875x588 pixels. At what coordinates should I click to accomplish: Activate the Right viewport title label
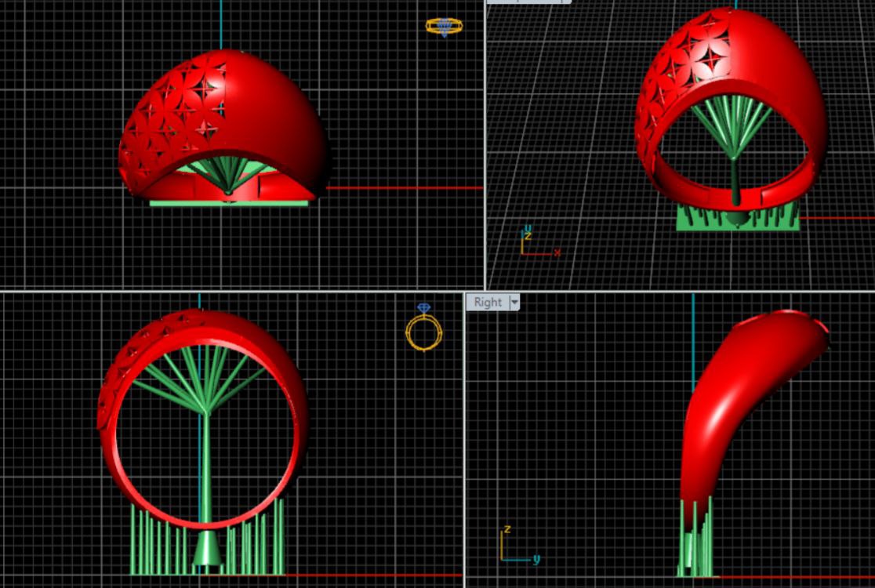[487, 302]
